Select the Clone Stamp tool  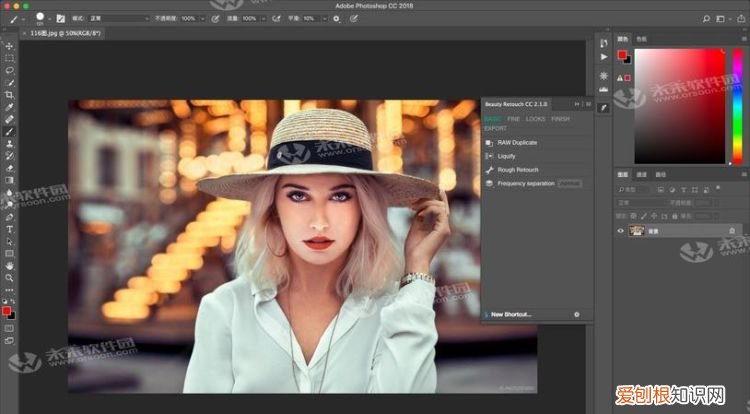(10, 144)
